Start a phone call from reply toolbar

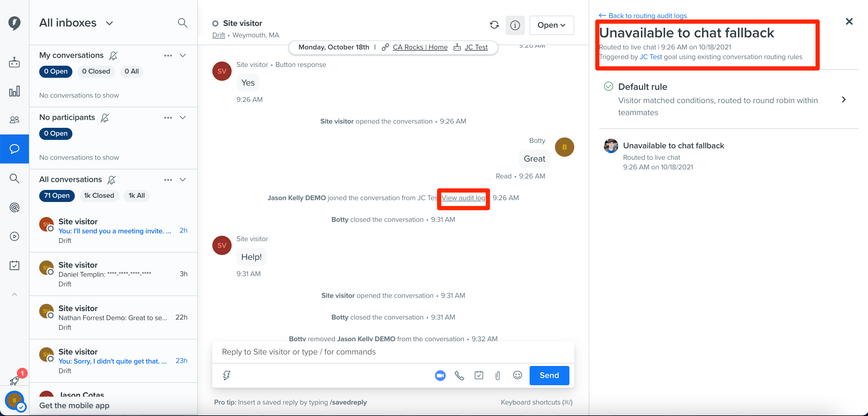[x=459, y=375]
